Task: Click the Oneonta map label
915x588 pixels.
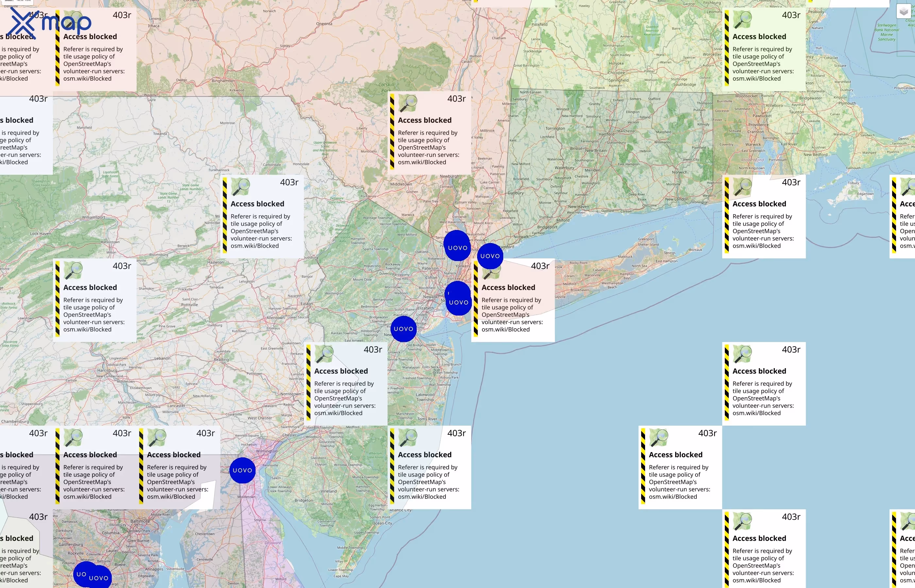Action: [x=324, y=24]
